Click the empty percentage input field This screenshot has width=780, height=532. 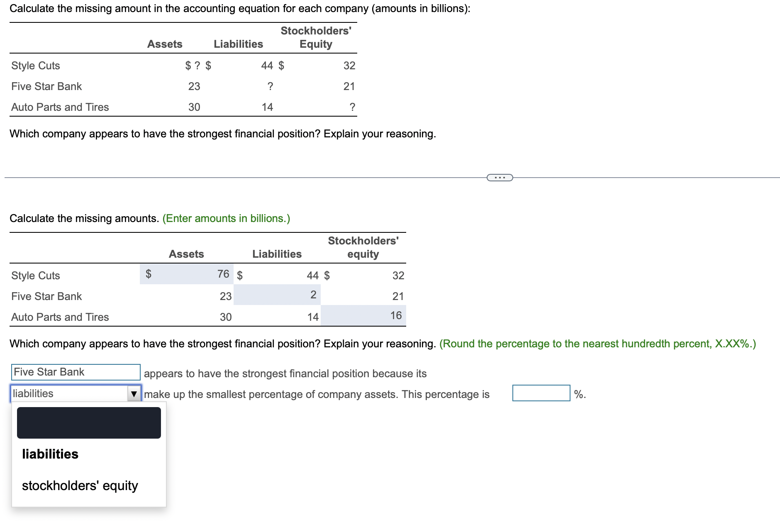click(541, 393)
